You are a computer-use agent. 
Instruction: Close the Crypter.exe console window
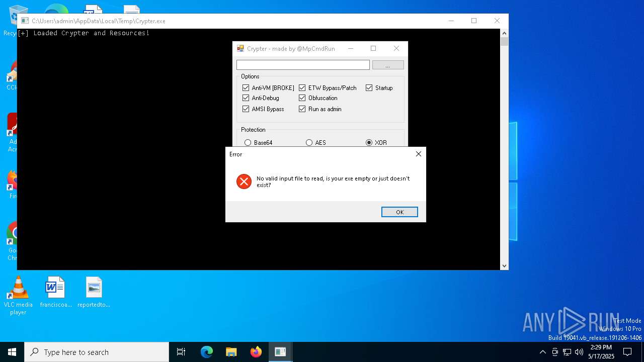click(497, 21)
